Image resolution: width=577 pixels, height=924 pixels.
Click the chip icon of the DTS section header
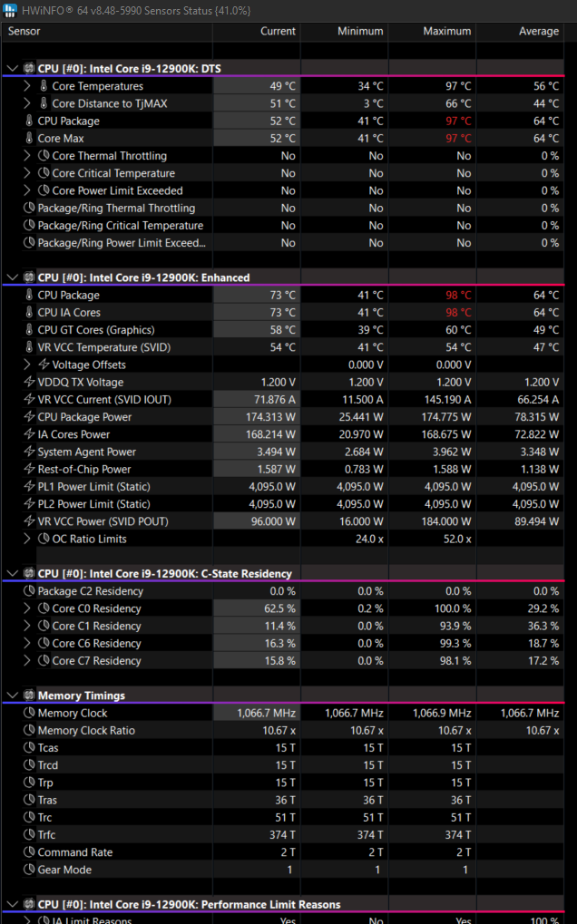point(29,68)
